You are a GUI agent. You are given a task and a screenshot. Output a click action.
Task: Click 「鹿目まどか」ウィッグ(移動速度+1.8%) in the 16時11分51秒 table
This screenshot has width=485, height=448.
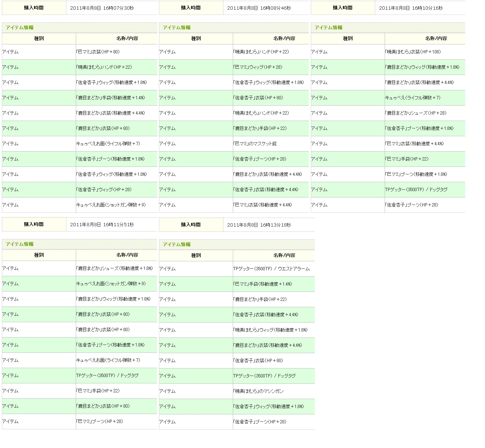point(113,299)
